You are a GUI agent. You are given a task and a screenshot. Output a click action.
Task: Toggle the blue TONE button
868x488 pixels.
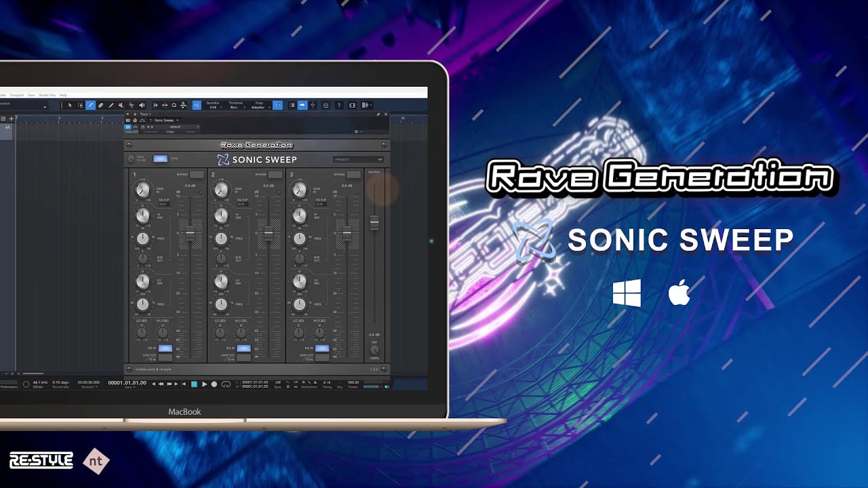click(160, 159)
